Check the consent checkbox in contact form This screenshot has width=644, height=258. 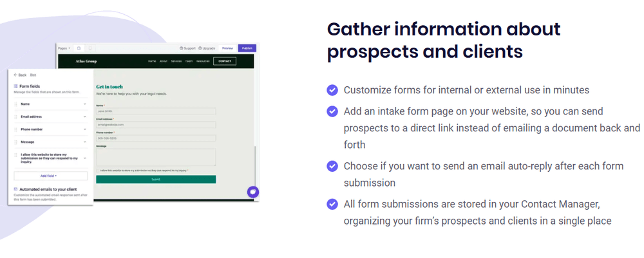[x=98, y=170]
